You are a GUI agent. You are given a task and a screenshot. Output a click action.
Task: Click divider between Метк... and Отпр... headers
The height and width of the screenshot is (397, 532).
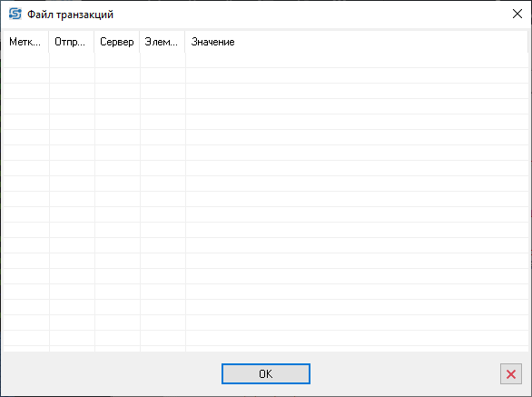tap(49, 42)
